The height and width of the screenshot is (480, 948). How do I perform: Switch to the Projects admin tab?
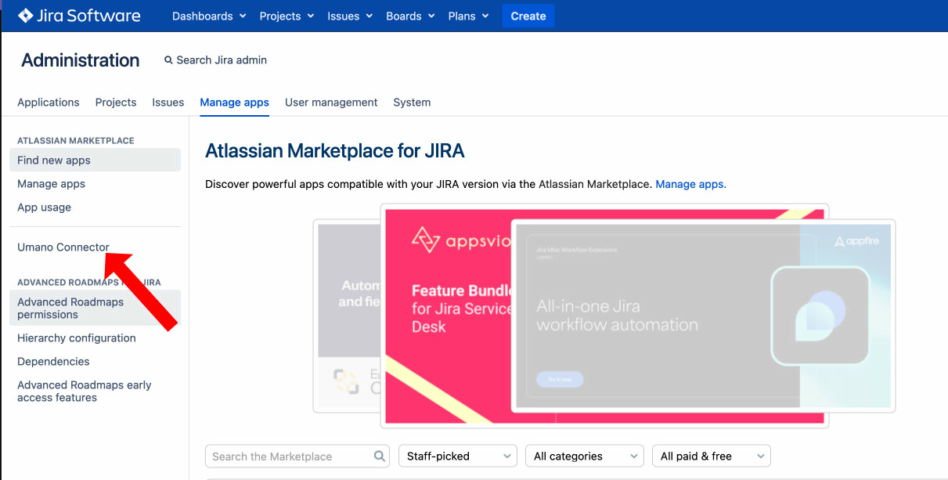pos(115,102)
